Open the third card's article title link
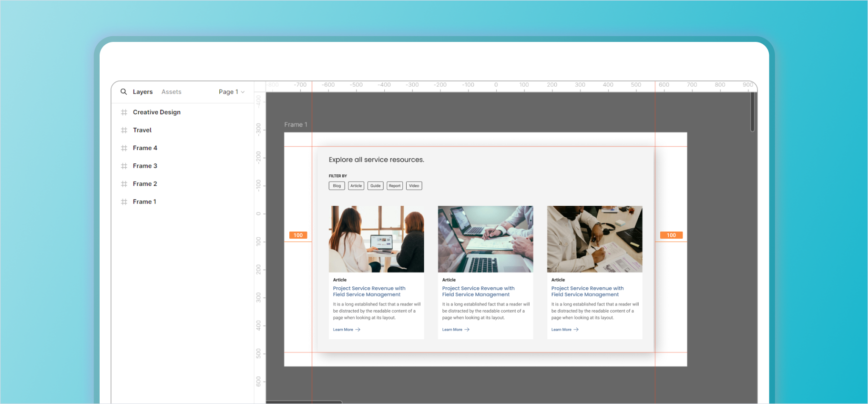 tap(587, 292)
